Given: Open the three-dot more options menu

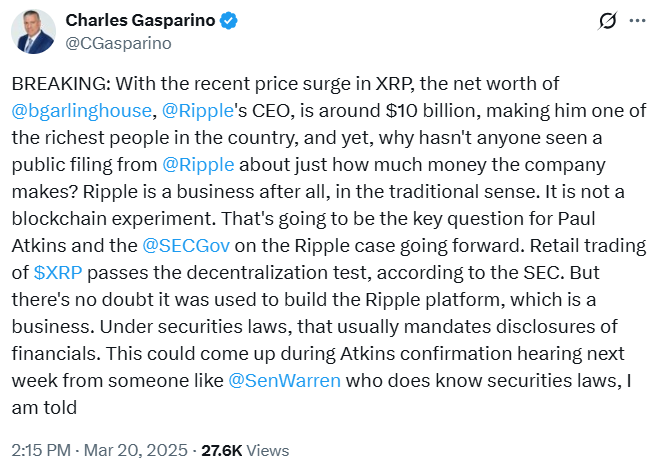Looking at the screenshot, I should (x=637, y=21).
